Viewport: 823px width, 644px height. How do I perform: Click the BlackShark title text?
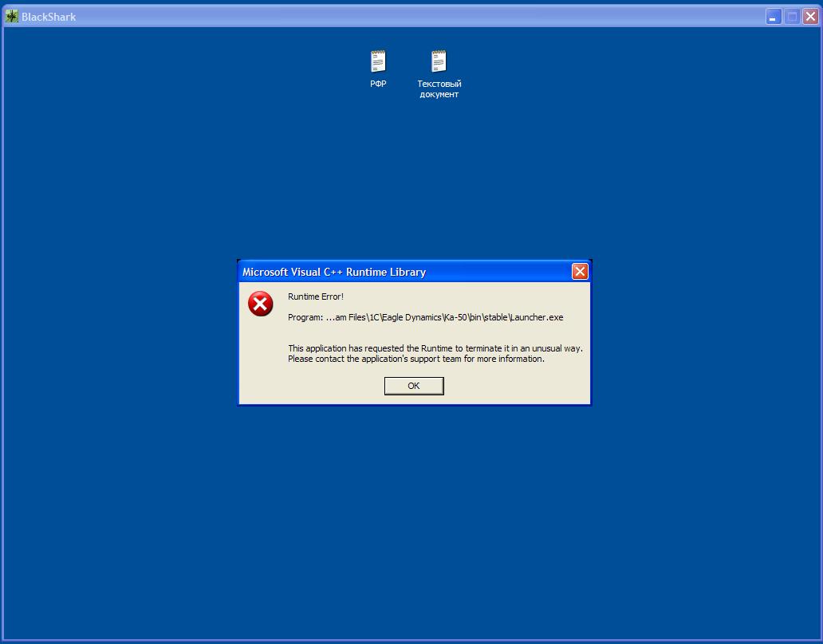(49, 17)
